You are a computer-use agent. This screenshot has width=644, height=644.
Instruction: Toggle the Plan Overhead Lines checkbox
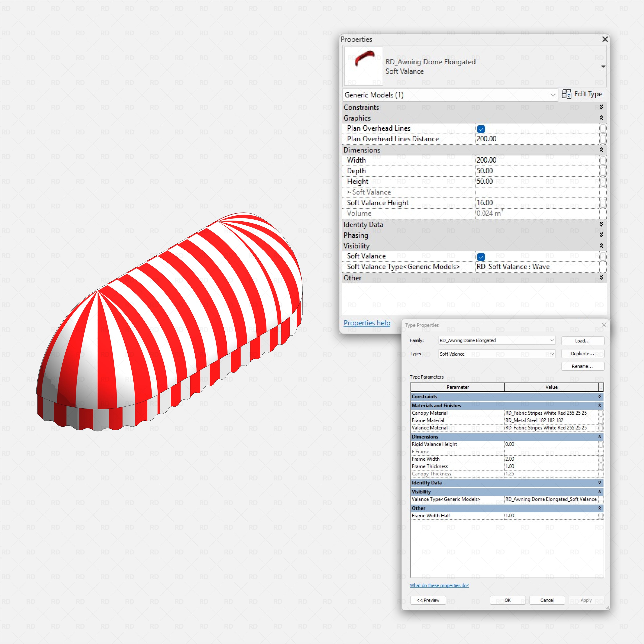click(x=481, y=129)
